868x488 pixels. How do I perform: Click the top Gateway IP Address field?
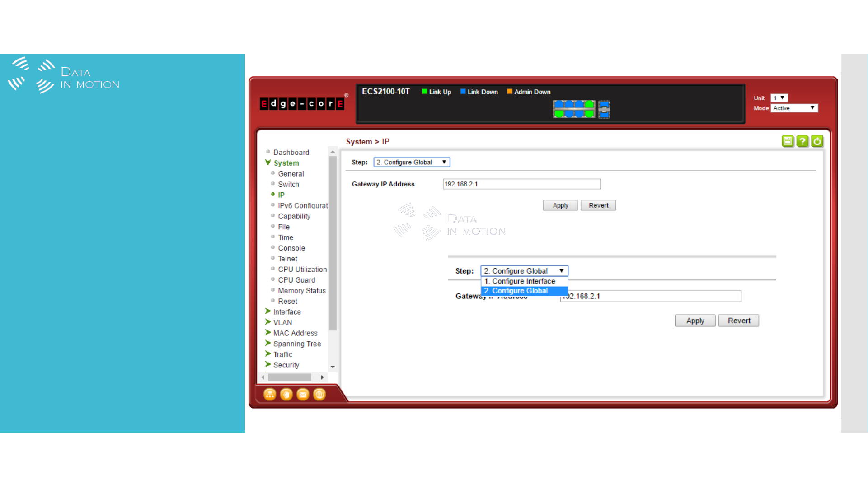coord(521,184)
